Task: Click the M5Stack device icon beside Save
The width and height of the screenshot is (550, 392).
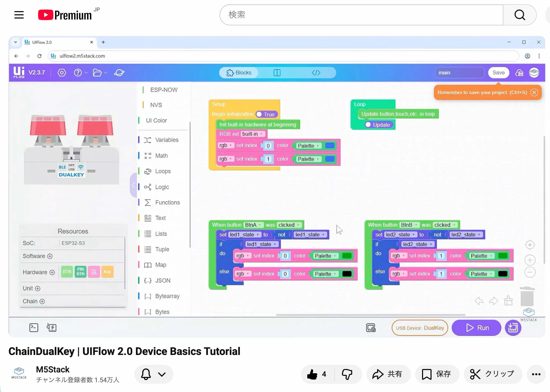Action: (x=534, y=72)
